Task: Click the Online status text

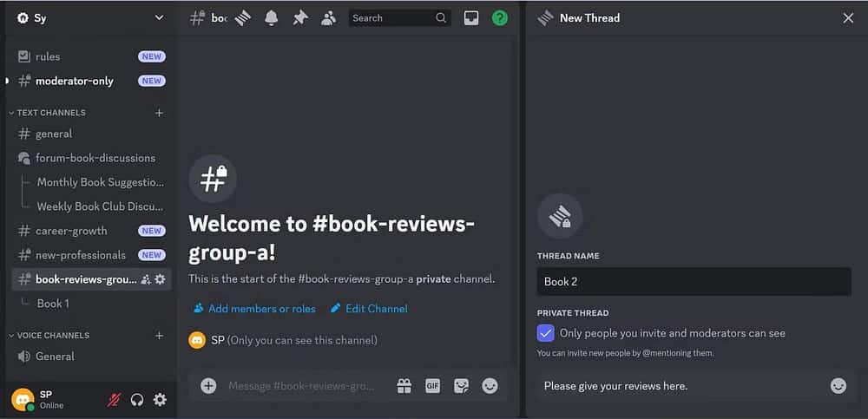Action: [51, 405]
